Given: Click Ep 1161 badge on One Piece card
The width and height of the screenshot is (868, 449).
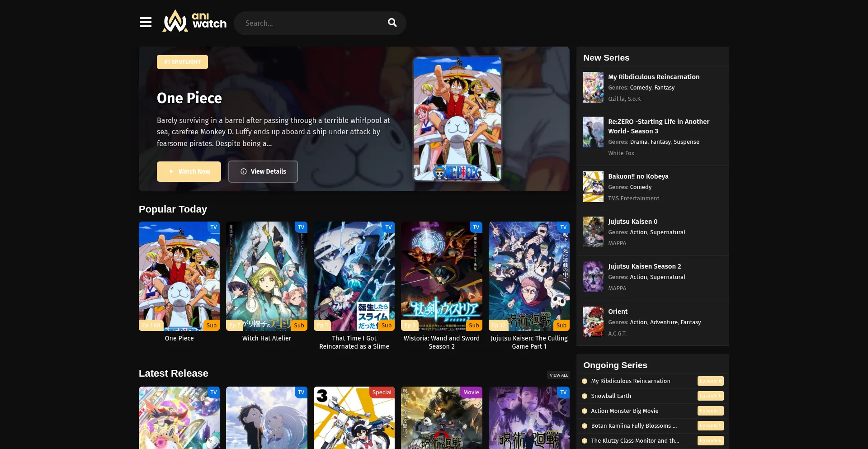Looking at the screenshot, I should 151,325.
